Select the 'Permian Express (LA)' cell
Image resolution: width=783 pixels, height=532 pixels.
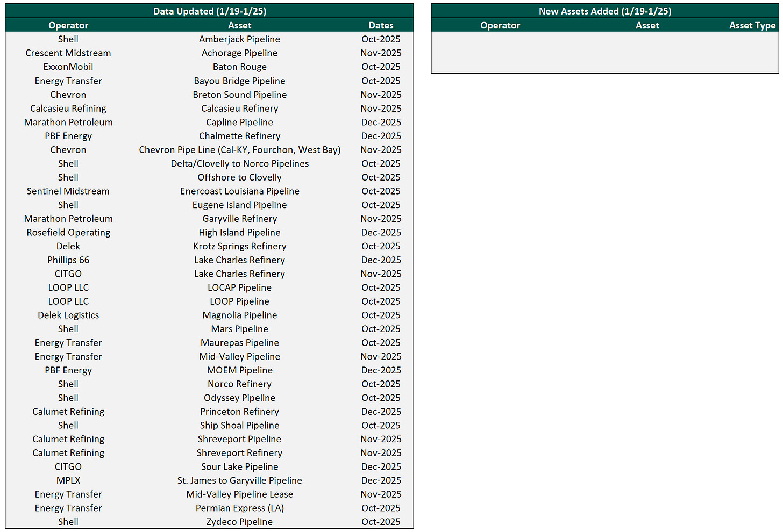pos(239,508)
